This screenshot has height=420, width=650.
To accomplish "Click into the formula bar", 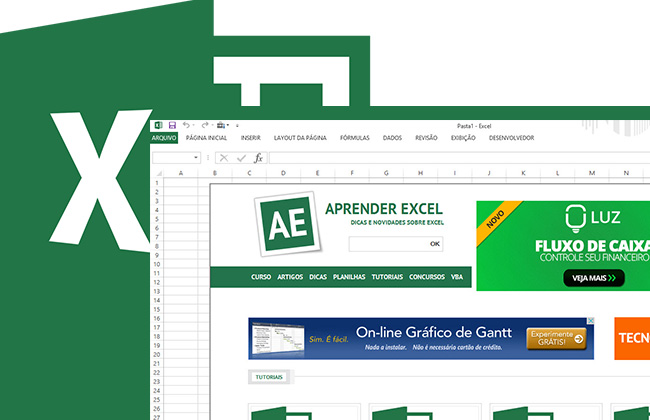I will [x=459, y=158].
